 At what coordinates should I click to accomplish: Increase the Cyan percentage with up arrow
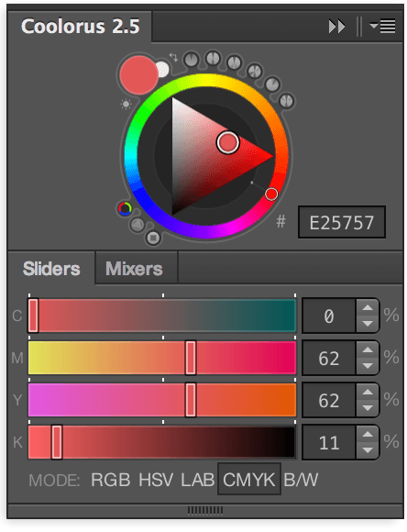(x=368, y=308)
